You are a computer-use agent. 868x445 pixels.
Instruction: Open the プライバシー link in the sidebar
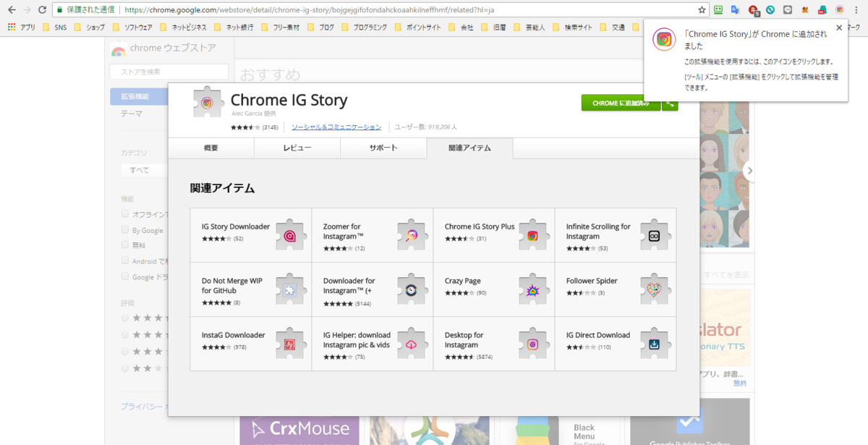(143, 407)
